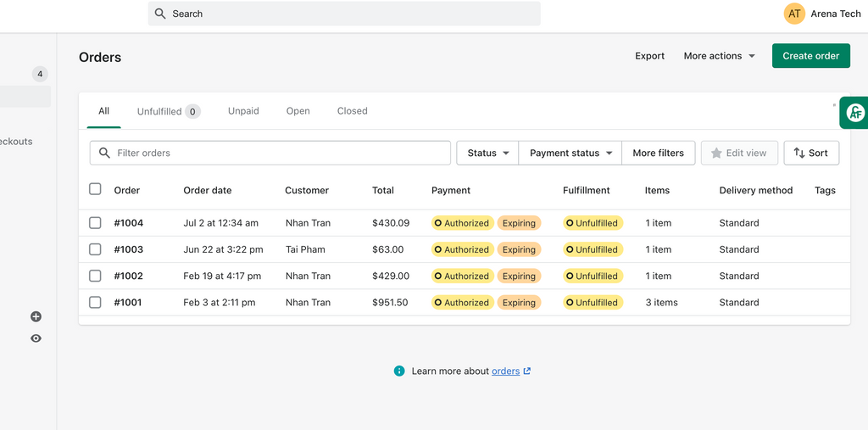
Task: Click the eye icon in the sidebar
Action: point(36,338)
